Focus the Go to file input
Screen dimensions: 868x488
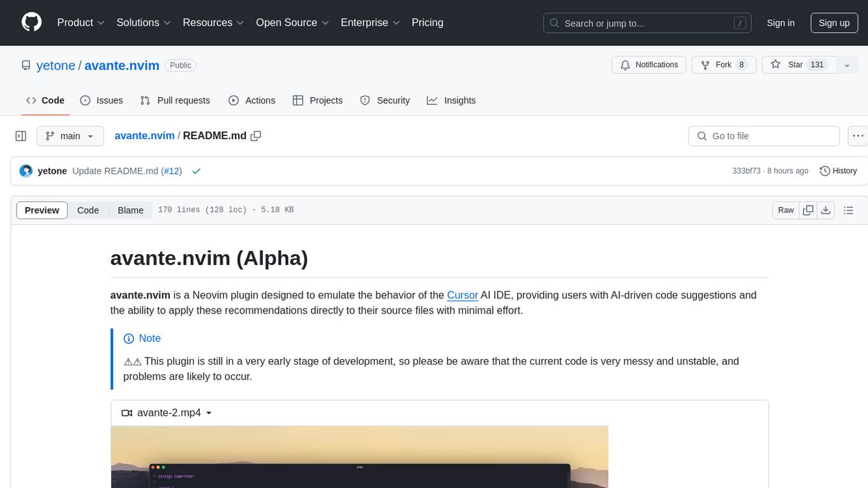(x=764, y=136)
